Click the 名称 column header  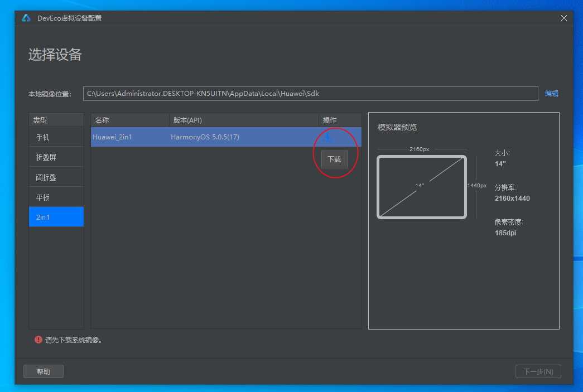click(129, 120)
